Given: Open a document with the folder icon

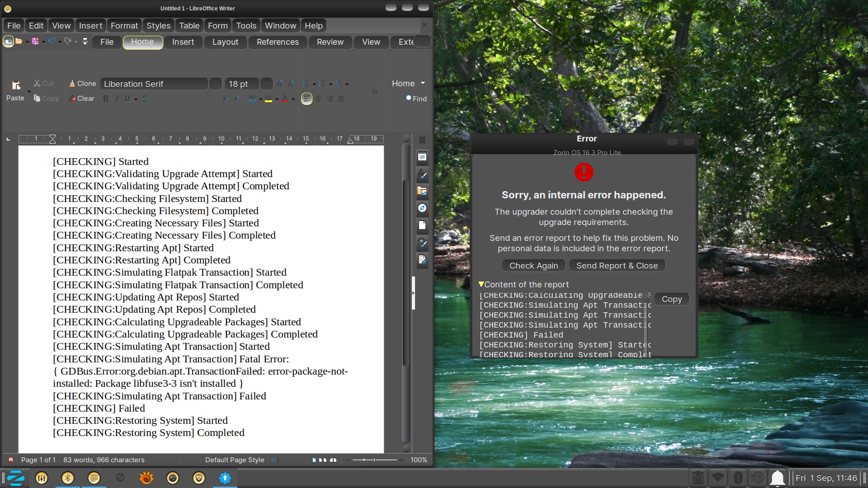Looking at the screenshot, I should (19, 42).
